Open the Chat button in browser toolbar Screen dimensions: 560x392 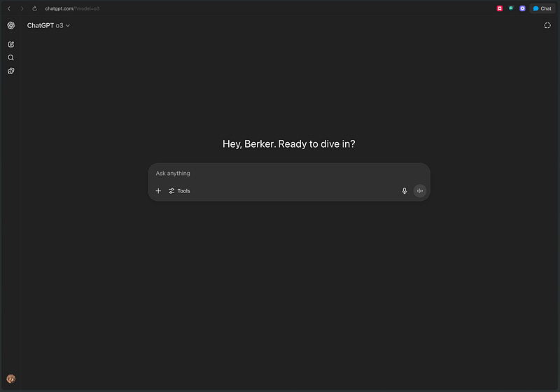(542, 8)
